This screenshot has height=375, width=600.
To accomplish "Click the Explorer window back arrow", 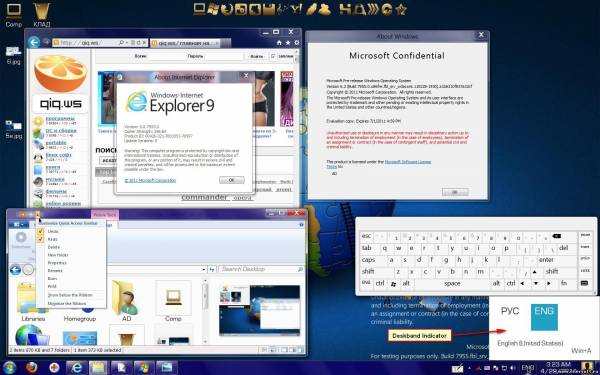I will [x=15, y=270].
